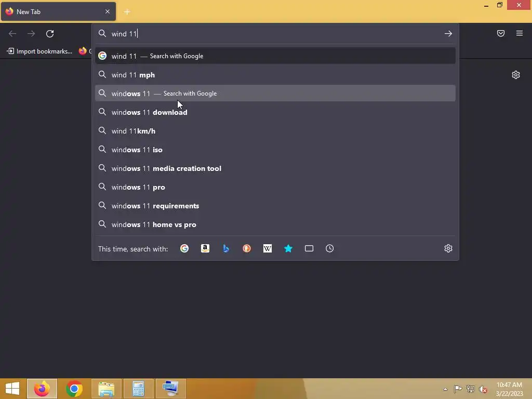Go forward one page

tap(31, 34)
